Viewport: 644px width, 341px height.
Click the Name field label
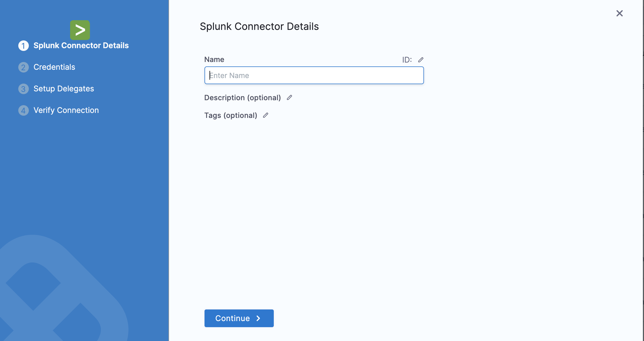(x=214, y=60)
